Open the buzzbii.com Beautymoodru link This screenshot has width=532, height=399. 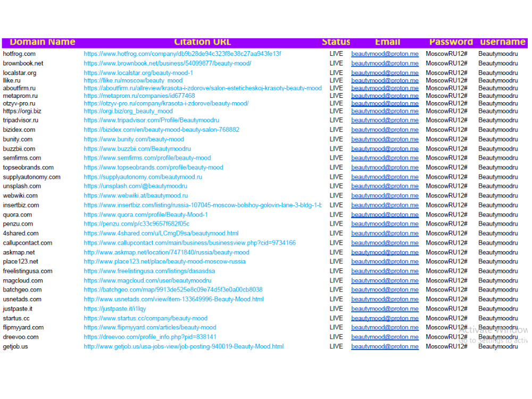[137, 148]
